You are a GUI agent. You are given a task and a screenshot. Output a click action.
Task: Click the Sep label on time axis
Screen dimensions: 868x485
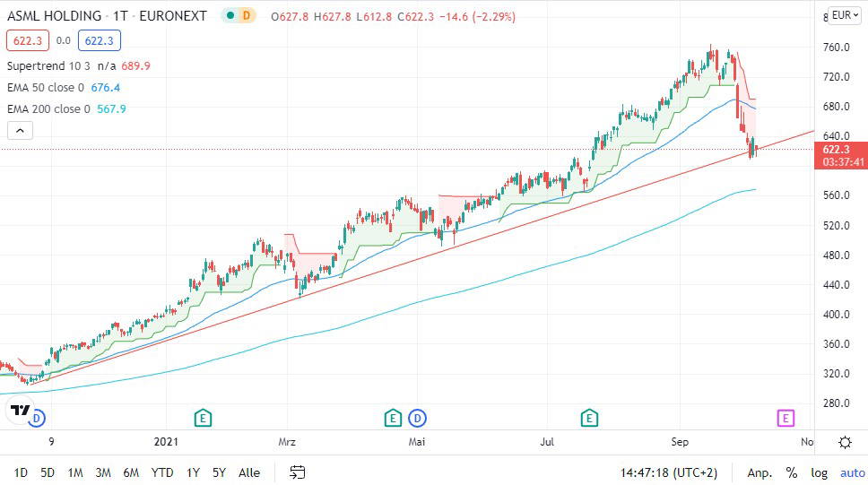(680, 442)
